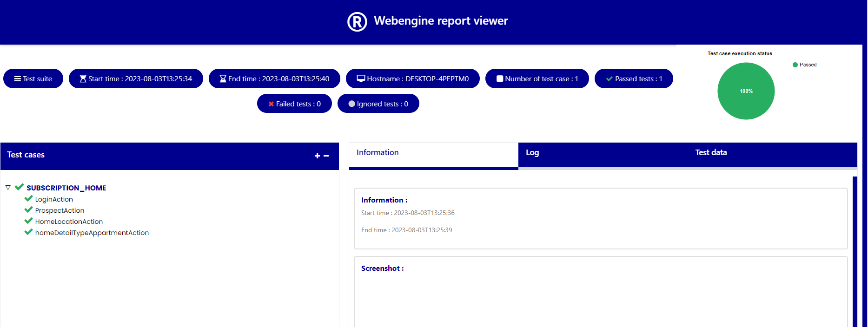
Task: Click the Failed tests : 0 badge
Action: point(294,103)
